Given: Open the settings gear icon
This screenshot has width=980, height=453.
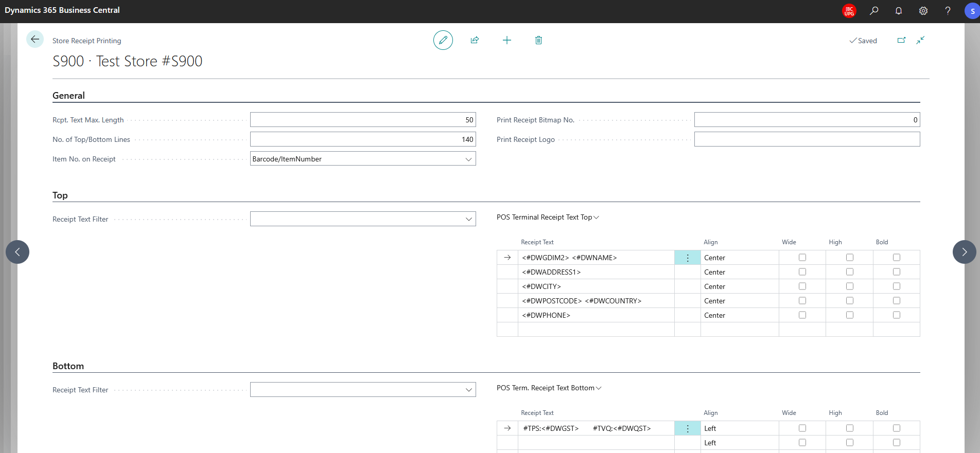Looking at the screenshot, I should [x=923, y=11].
